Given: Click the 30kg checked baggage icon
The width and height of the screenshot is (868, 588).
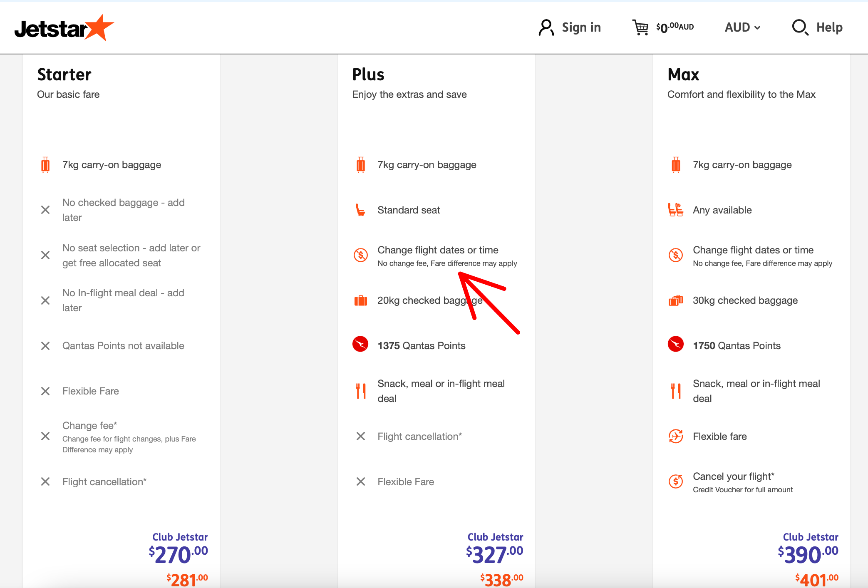Looking at the screenshot, I should pyautogui.click(x=676, y=300).
